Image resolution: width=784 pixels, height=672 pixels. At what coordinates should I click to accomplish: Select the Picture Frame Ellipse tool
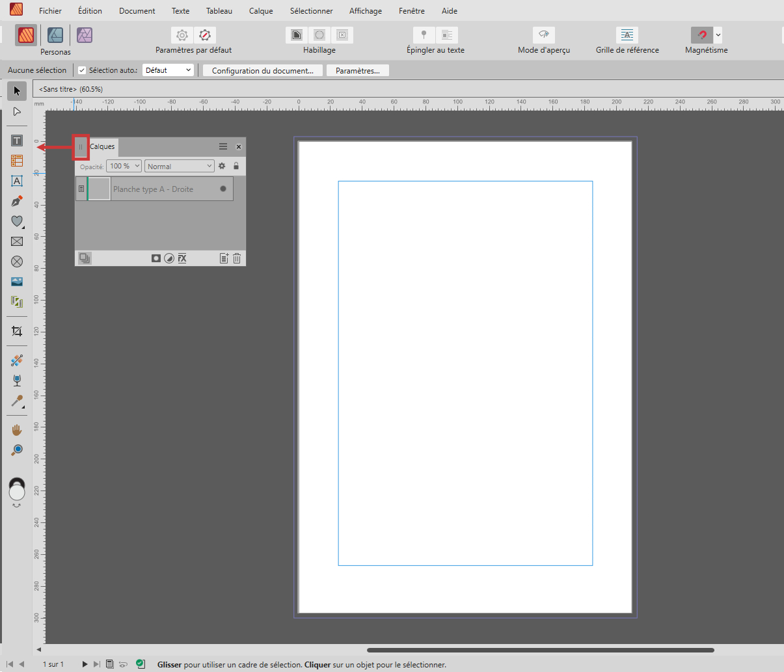pos(17,262)
